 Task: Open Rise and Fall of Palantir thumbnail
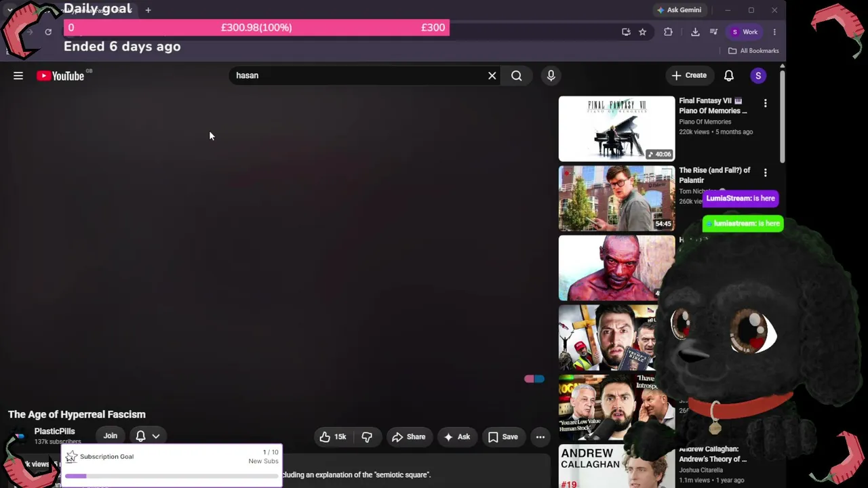pos(616,199)
